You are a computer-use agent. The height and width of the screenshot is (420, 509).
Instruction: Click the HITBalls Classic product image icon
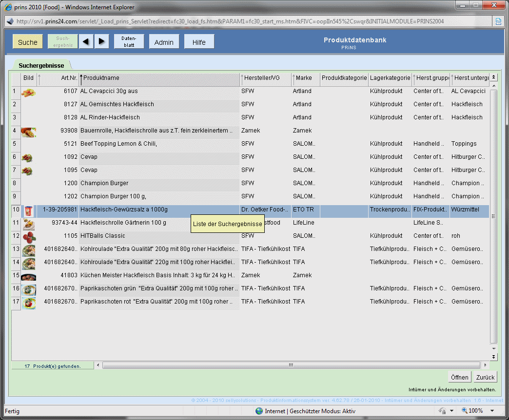click(29, 236)
